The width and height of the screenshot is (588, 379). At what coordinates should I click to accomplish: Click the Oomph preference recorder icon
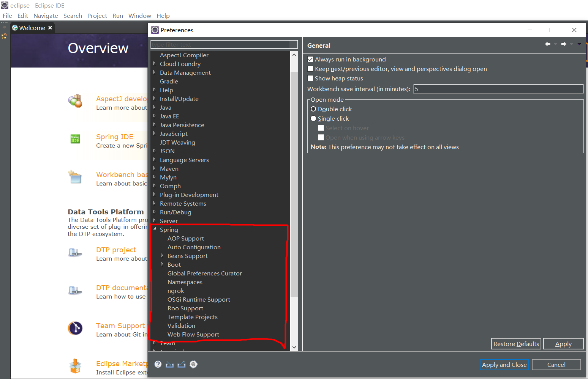(x=193, y=364)
